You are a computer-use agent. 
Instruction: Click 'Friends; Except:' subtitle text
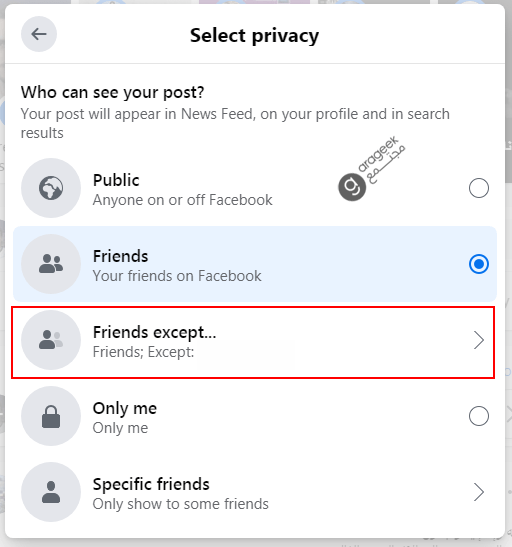(x=143, y=352)
